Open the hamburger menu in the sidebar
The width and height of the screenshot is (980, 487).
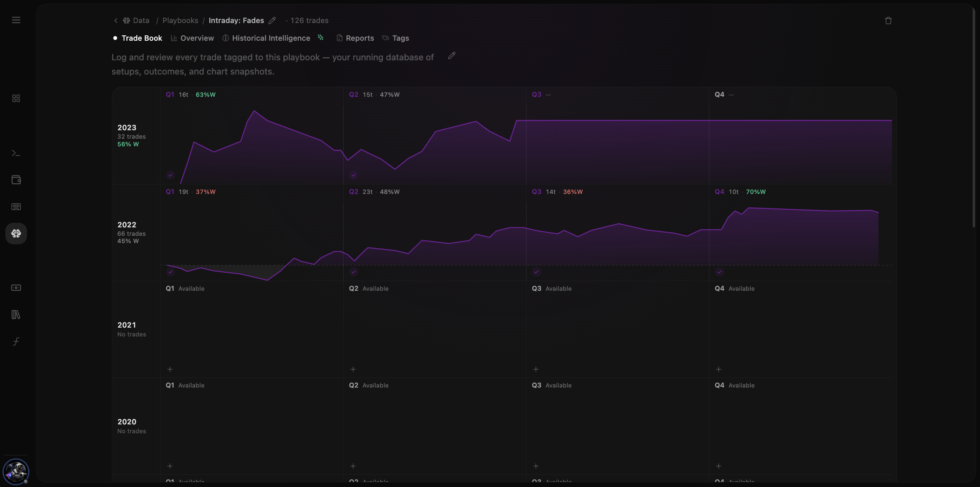[x=16, y=20]
